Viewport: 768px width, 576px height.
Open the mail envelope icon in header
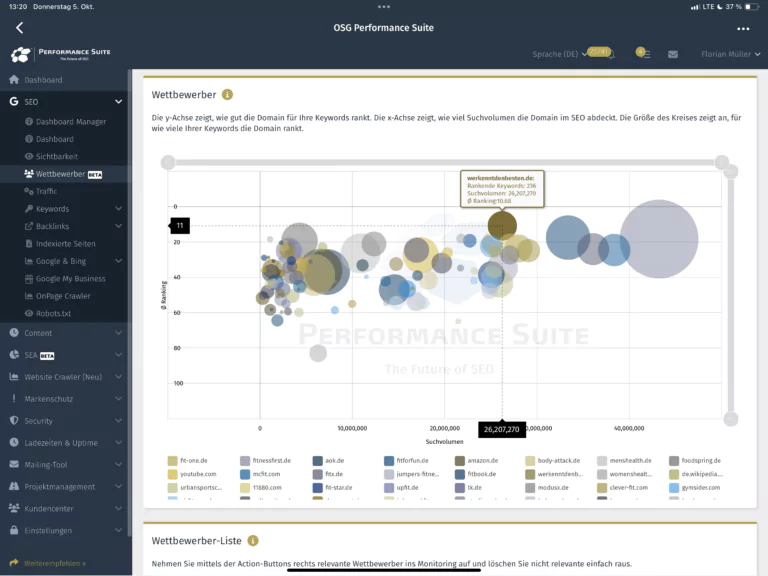673,54
